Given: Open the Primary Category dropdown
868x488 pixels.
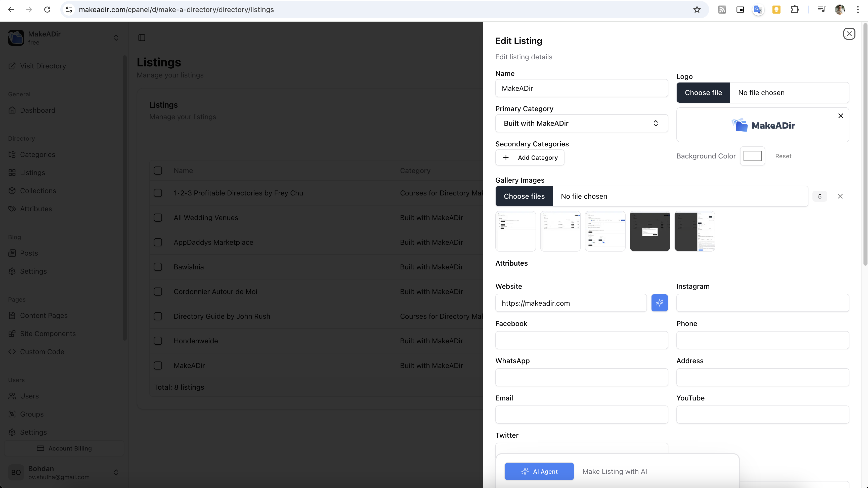Looking at the screenshot, I should (581, 123).
